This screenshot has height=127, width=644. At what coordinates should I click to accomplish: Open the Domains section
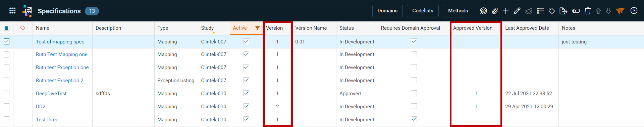387,11
